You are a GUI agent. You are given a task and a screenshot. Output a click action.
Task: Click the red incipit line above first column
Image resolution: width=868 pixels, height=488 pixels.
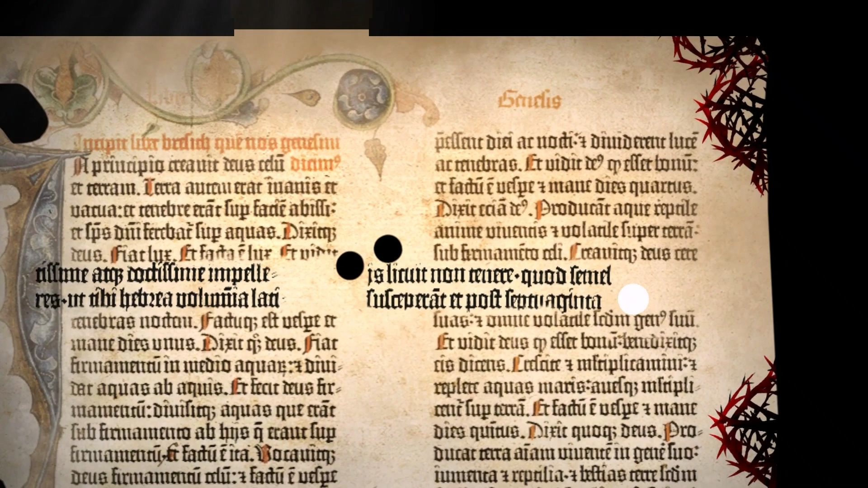207,144
